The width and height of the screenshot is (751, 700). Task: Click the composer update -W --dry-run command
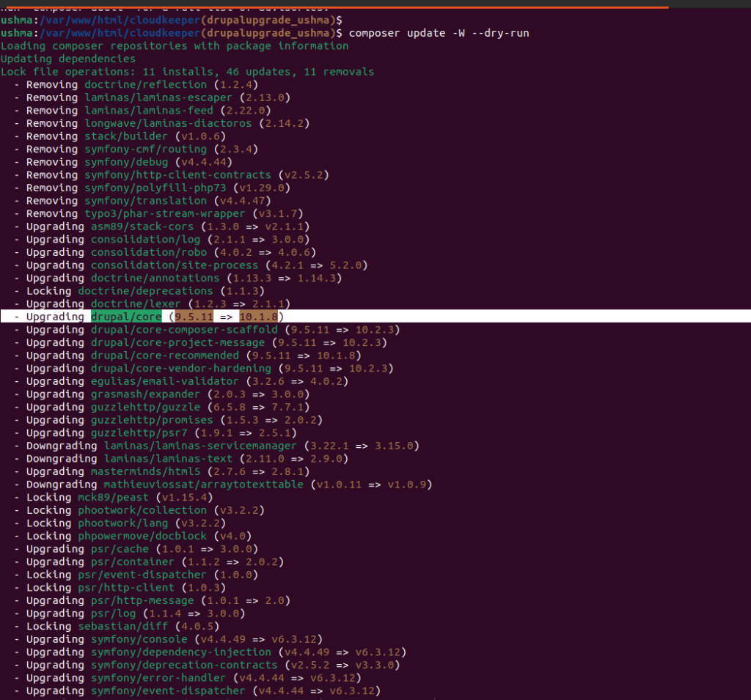[x=439, y=33]
